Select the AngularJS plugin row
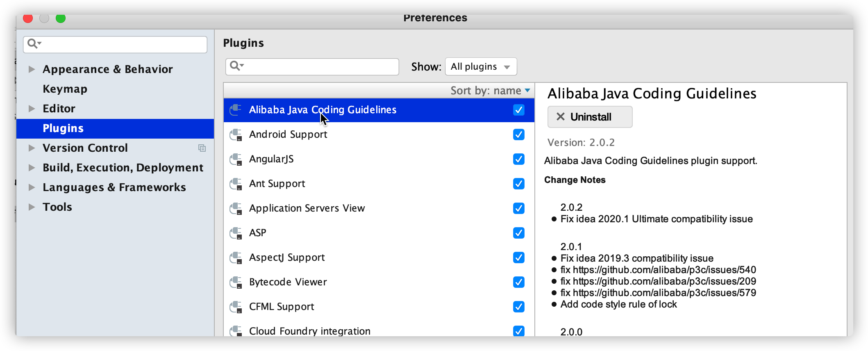 pos(379,159)
